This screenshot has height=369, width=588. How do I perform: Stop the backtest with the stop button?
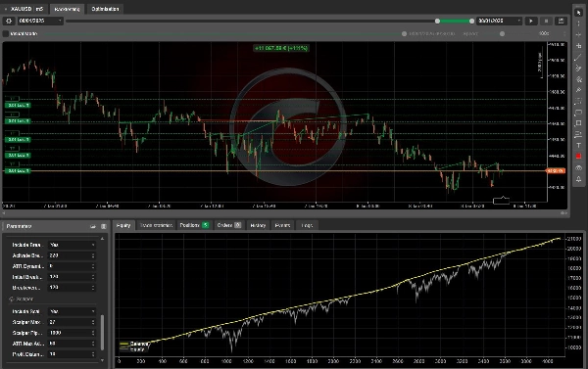click(x=546, y=21)
